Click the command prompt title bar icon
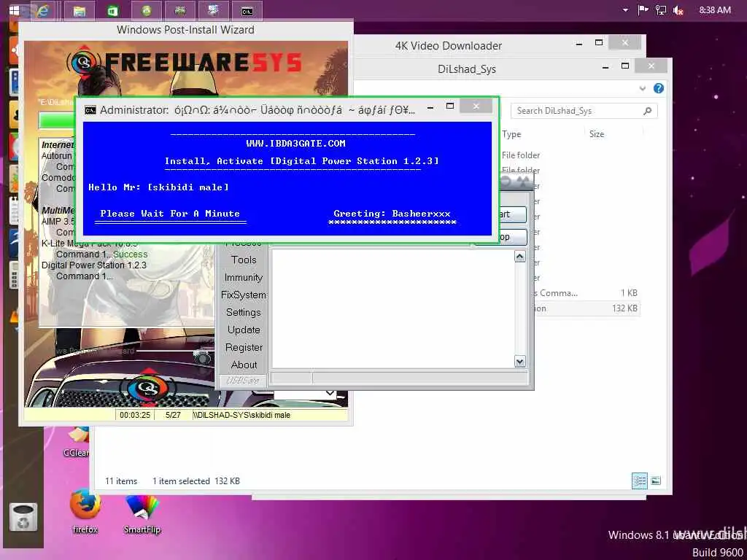 pyautogui.click(x=90, y=111)
